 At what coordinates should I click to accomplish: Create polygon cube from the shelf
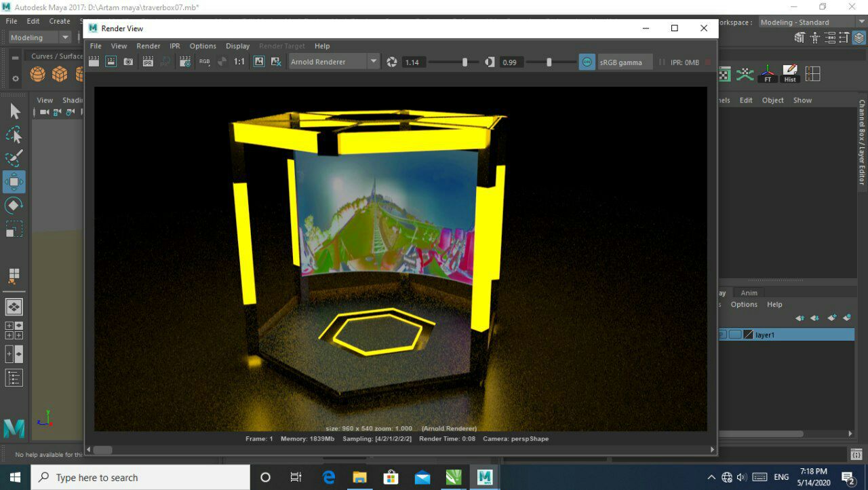point(60,74)
